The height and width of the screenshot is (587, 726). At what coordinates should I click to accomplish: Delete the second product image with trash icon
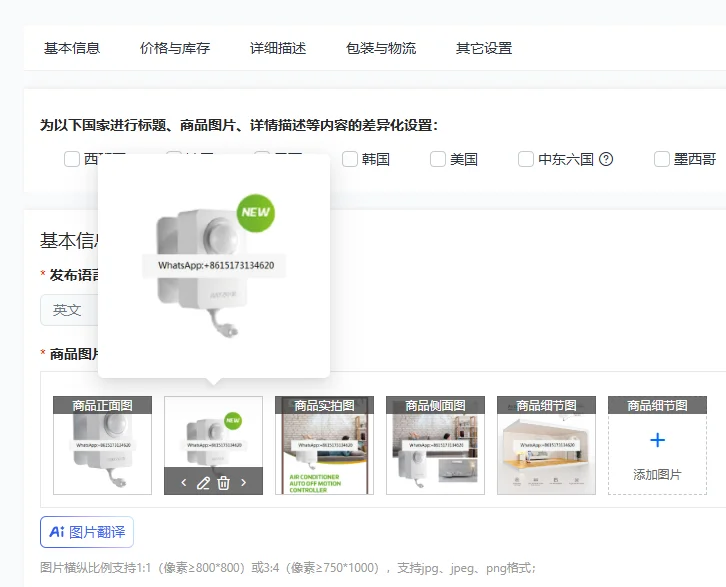[224, 483]
